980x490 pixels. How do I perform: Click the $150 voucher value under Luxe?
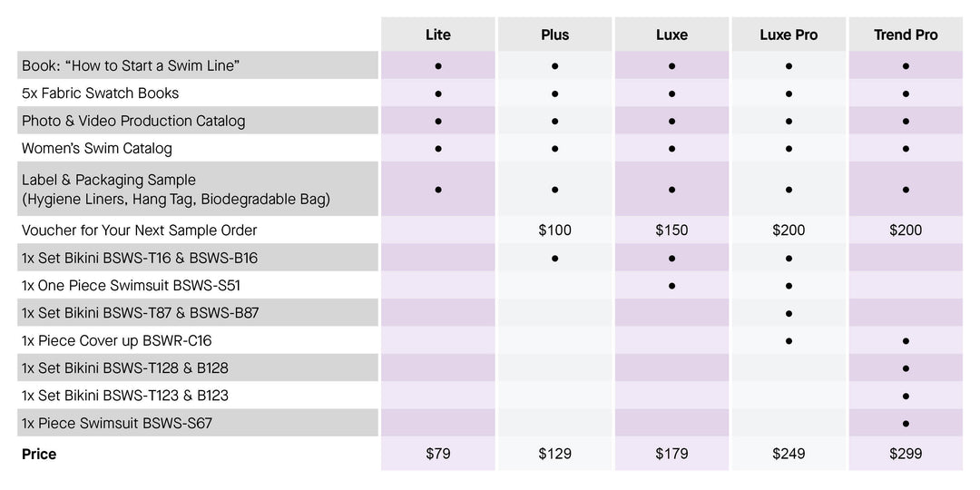pos(671,230)
